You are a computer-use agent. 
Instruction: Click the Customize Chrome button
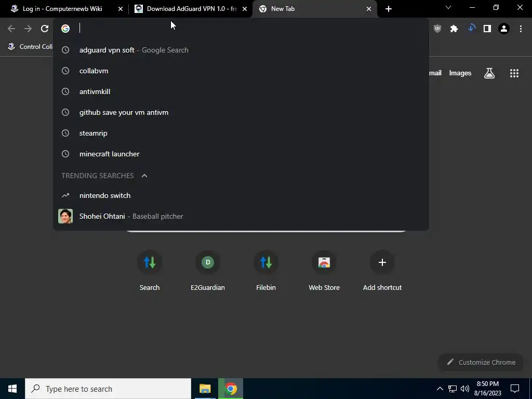(x=481, y=362)
